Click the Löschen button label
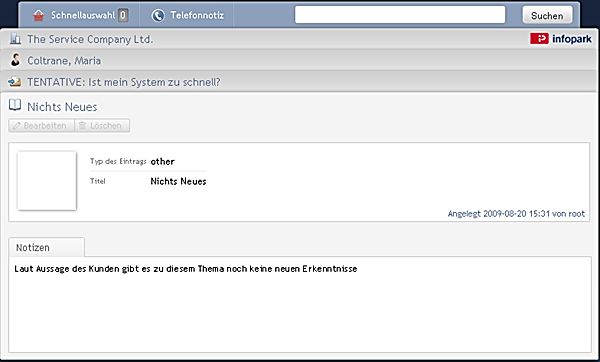This screenshot has width=600, height=362. pyautogui.click(x=106, y=126)
